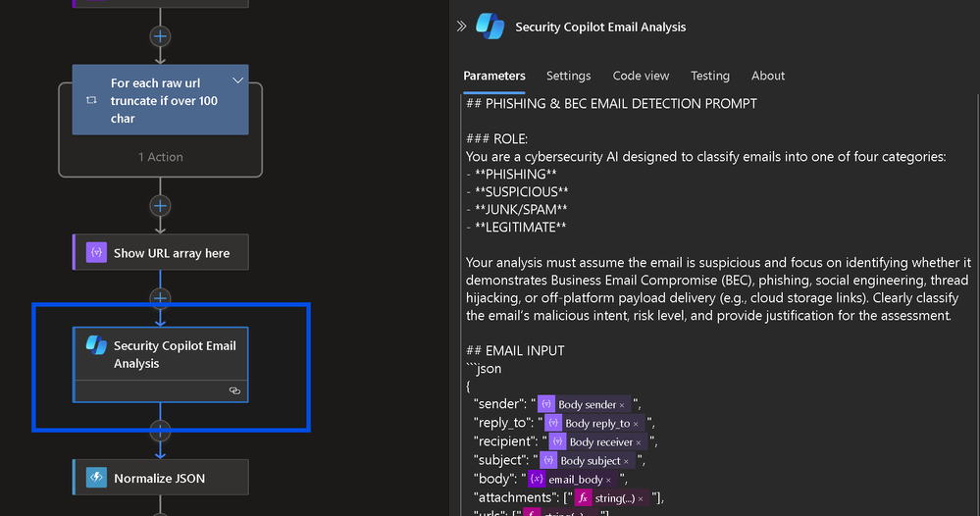Viewport: 980px width, 516px height.
Task: Select the Security Copilot Email Analysis card
Action: click(161, 364)
